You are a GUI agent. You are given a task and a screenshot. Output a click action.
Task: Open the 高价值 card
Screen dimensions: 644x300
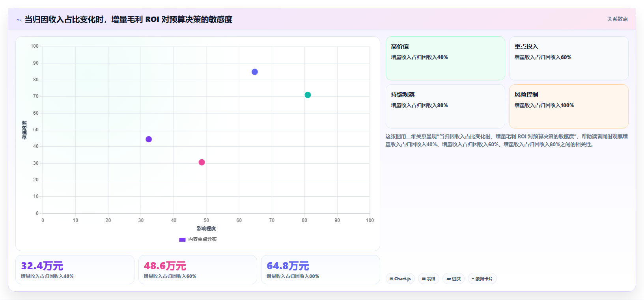pyautogui.click(x=445, y=58)
